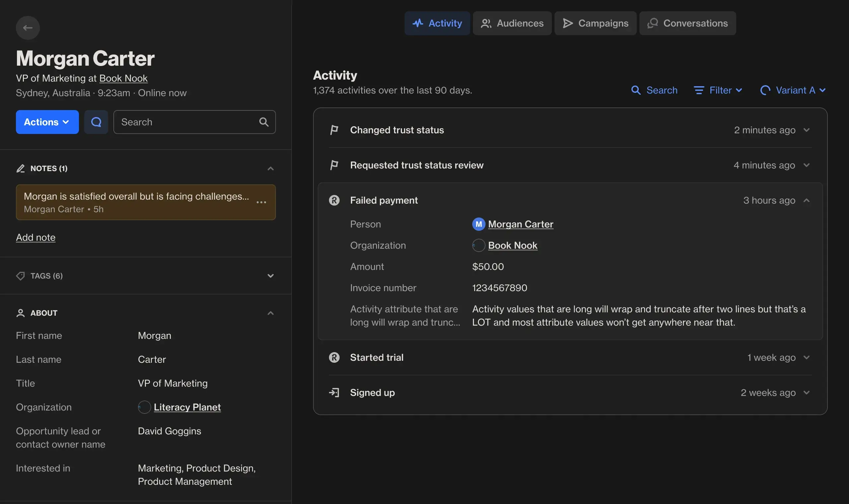Image resolution: width=849 pixels, height=504 pixels.
Task: Click Book Nook organization logo in activity
Action: (x=479, y=245)
